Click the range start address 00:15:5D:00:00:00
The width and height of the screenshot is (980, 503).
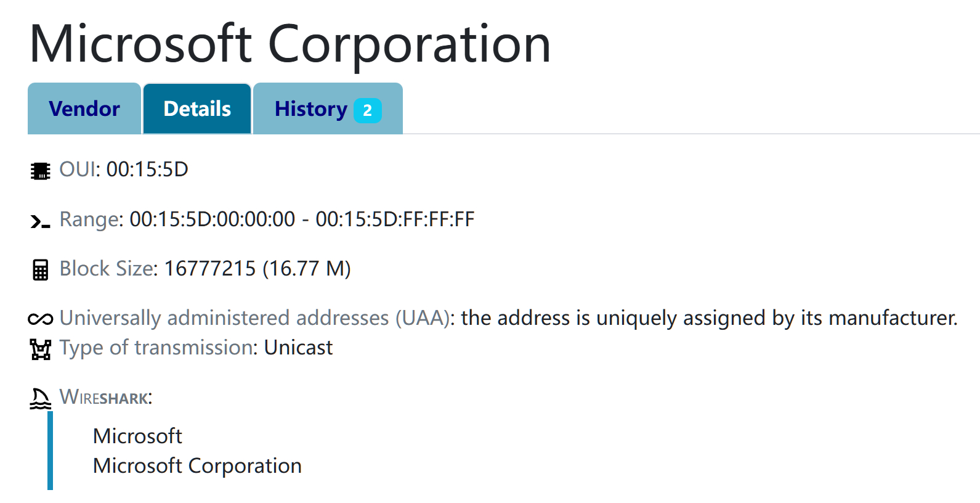[213, 219]
